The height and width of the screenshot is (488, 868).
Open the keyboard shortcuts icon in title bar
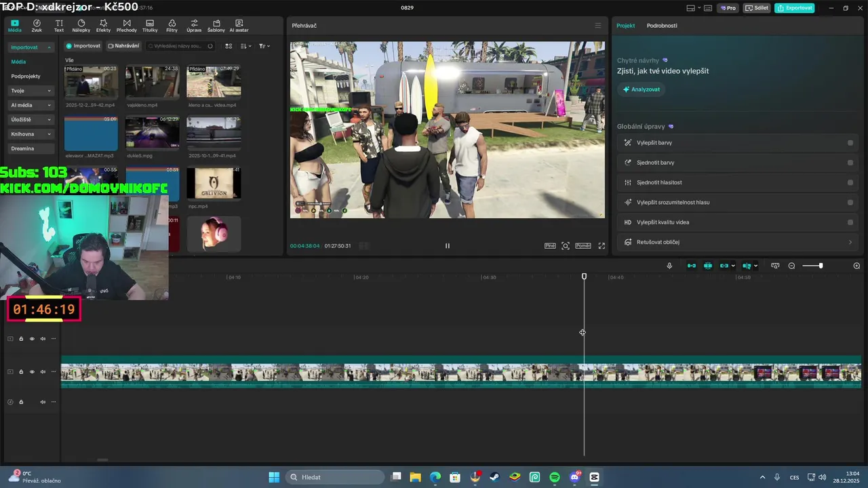[708, 8]
